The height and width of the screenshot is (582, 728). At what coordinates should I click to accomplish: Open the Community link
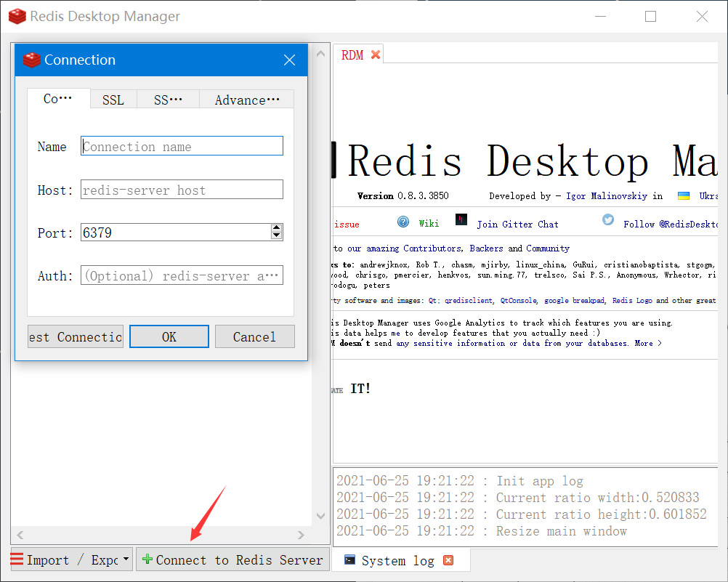tap(547, 248)
